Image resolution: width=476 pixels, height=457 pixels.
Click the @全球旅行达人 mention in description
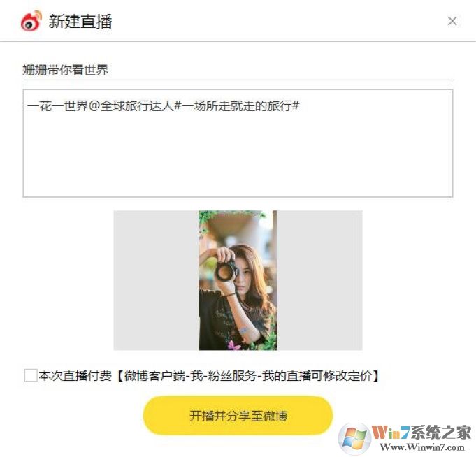[131, 106]
